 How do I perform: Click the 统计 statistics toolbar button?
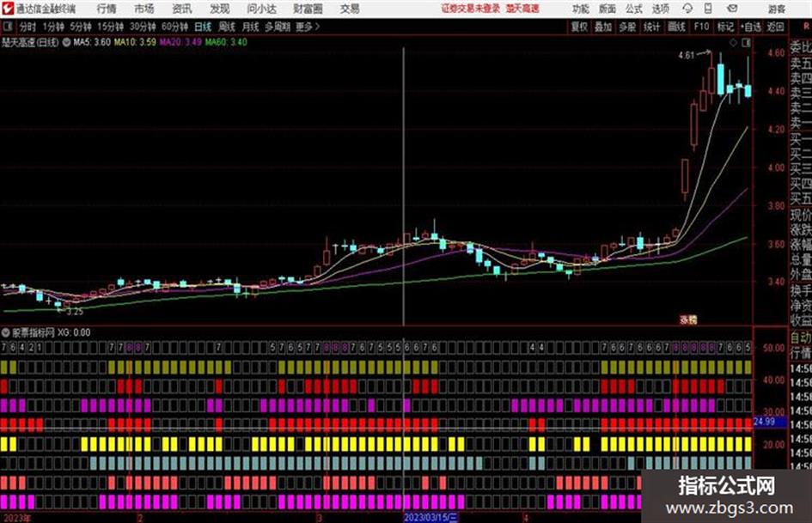point(652,27)
